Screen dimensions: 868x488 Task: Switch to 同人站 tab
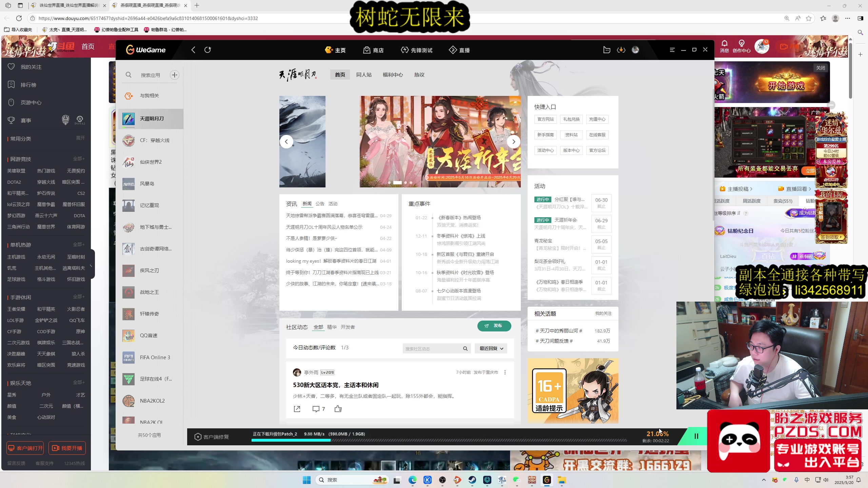click(x=364, y=75)
